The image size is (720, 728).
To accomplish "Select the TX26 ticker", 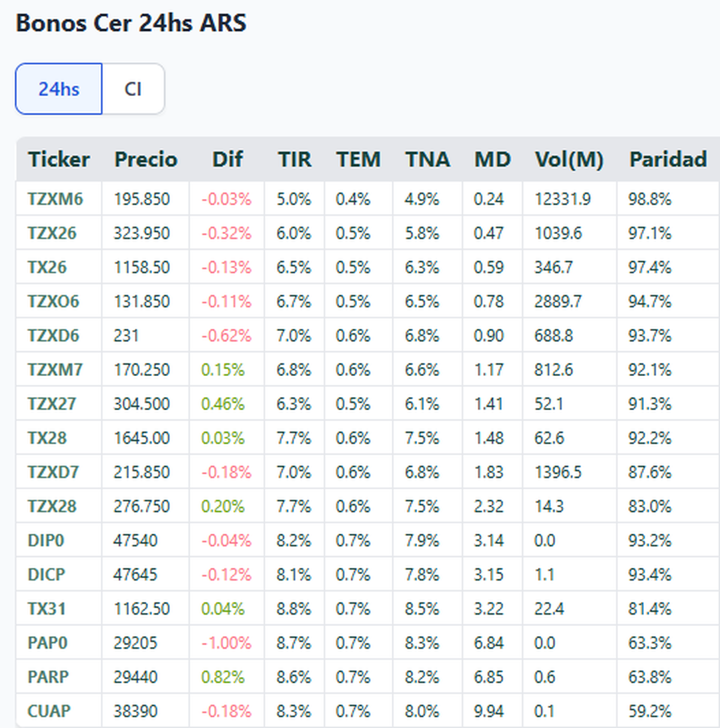I will [47, 267].
